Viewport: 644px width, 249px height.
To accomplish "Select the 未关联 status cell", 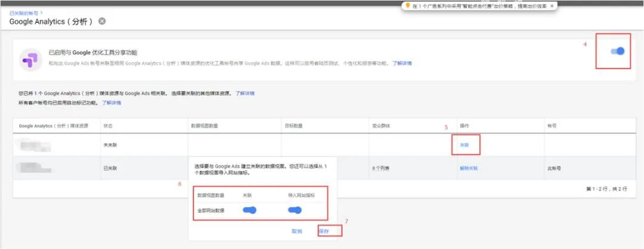I will pyautogui.click(x=110, y=145).
